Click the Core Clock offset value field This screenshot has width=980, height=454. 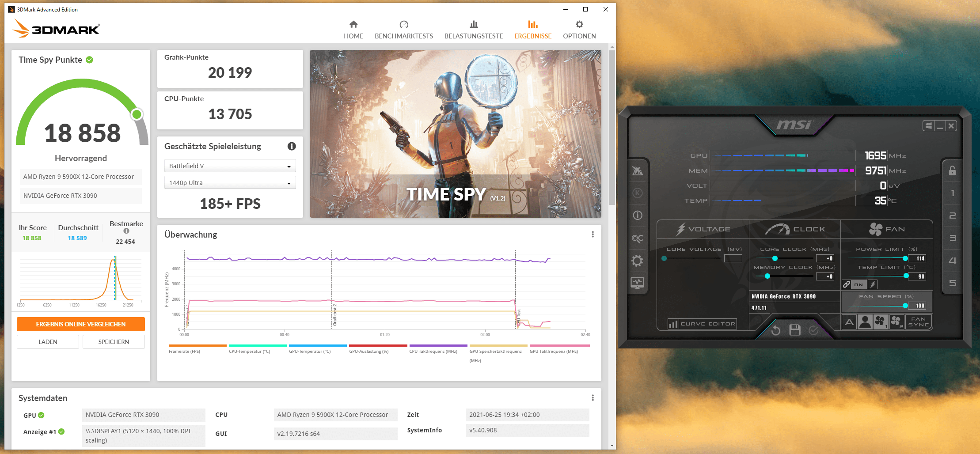pyautogui.click(x=825, y=258)
